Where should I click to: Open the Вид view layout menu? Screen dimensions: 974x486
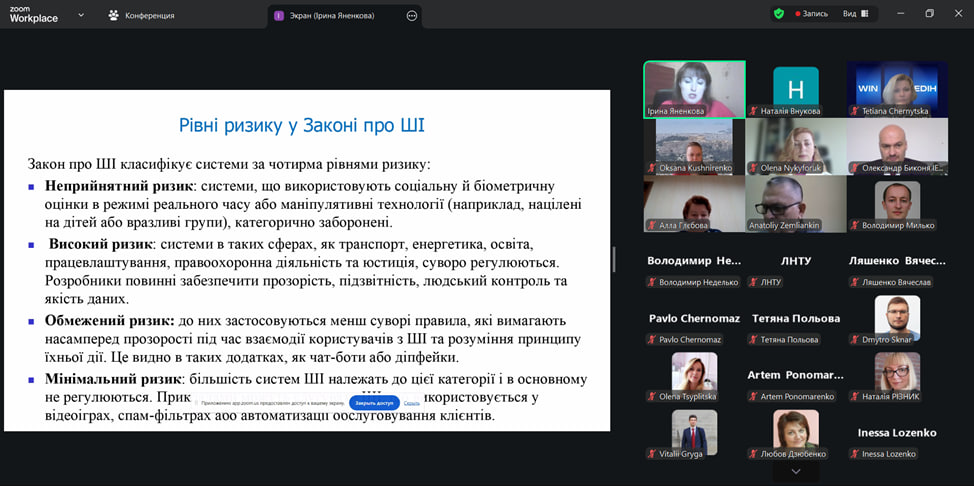[x=854, y=14]
